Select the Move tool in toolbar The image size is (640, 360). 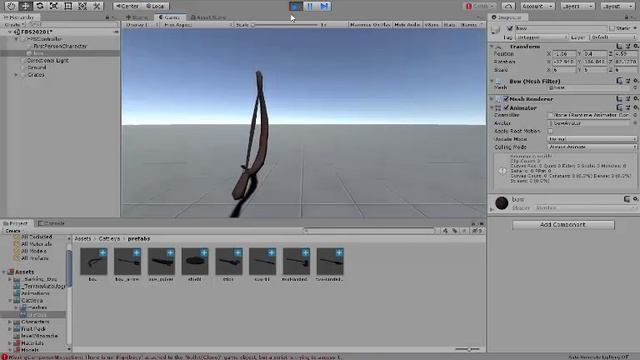click(x=25, y=6)
